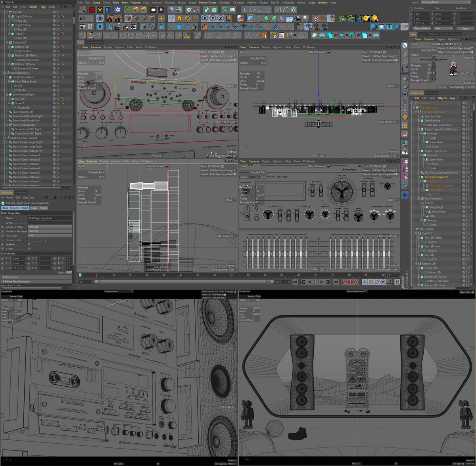Screen dimensions: 476x466
Task: Toggle the X-Ray checkbox
Action: (29, 249)
